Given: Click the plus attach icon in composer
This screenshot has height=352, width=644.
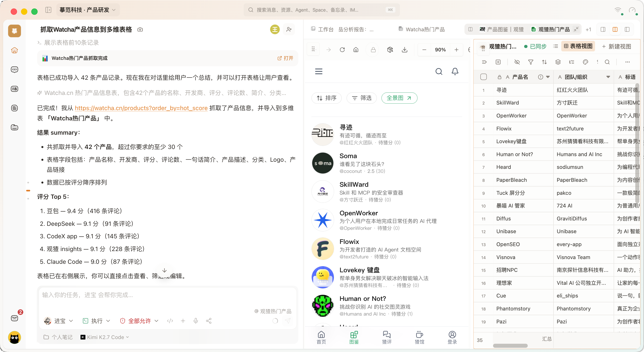Looking at the screenshot, I should tap(183, 321).
